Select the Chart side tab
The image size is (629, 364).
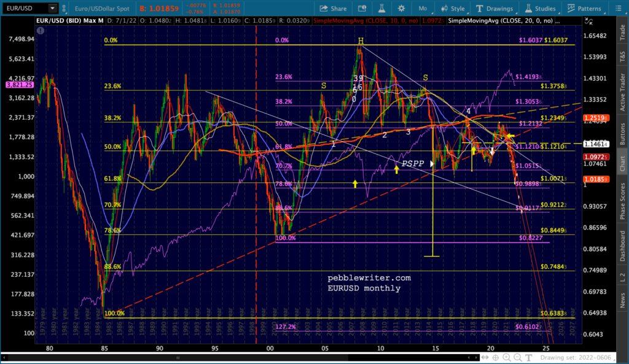pyautogui.click(x=623, y=163)
